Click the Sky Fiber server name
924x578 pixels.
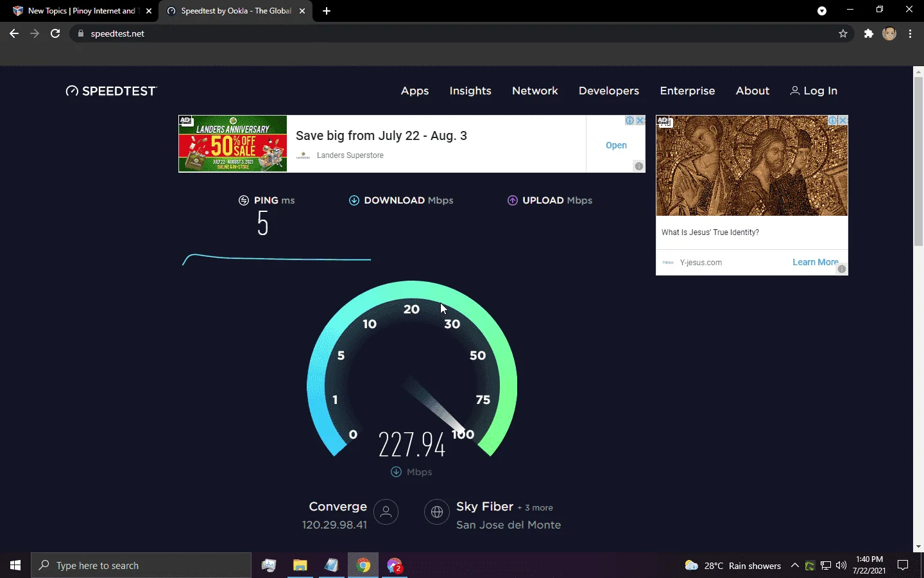point(484,507)
